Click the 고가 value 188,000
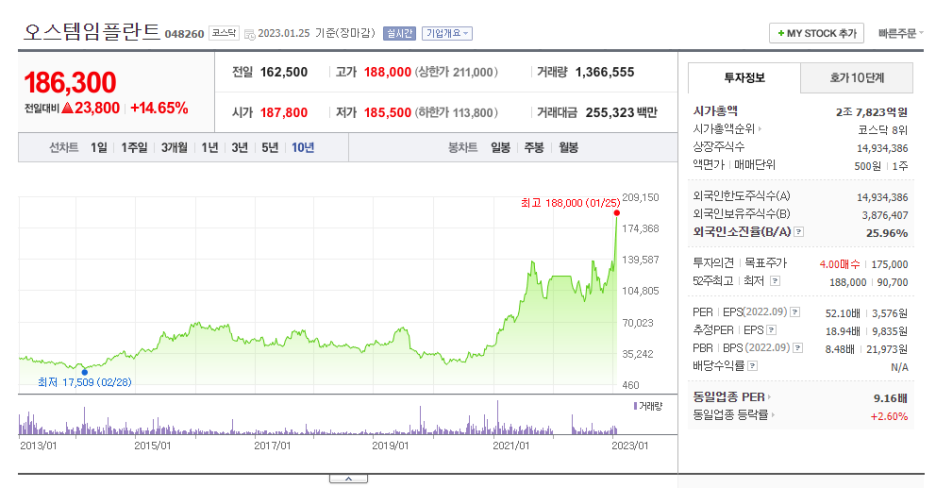 pyautogui.click(x=387, y=72)
